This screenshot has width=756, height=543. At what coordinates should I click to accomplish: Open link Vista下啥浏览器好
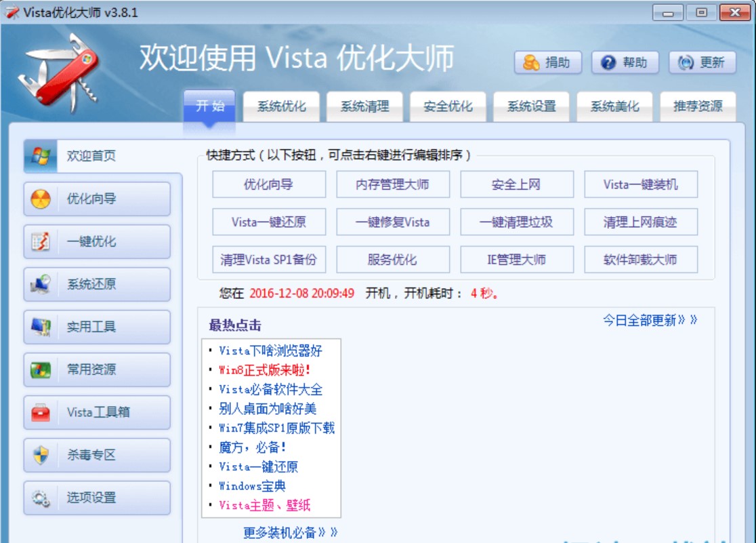click(270, 351)
